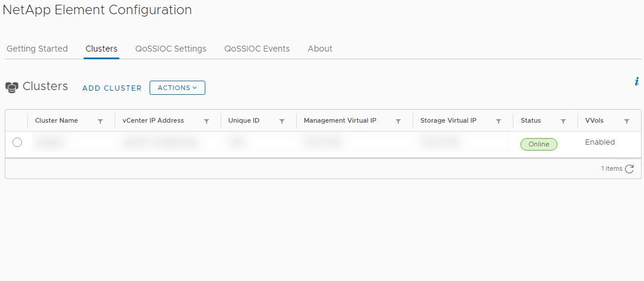Filter the VVols column

click(627, 122)
